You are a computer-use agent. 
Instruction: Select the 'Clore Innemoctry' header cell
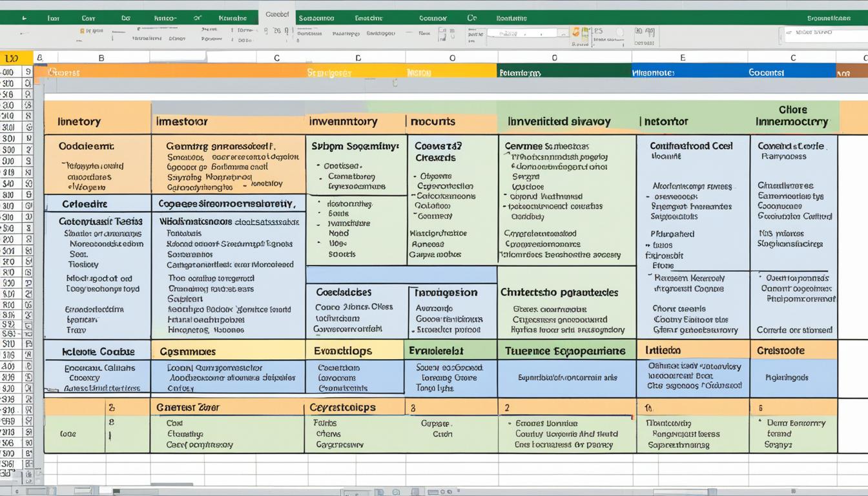[x=794, y=117]
